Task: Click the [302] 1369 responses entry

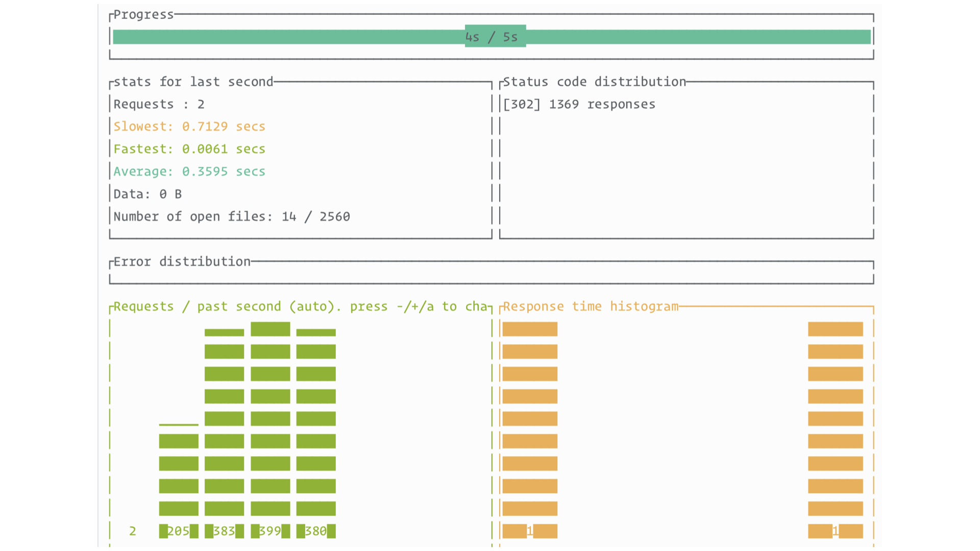Action: point(579,105)
